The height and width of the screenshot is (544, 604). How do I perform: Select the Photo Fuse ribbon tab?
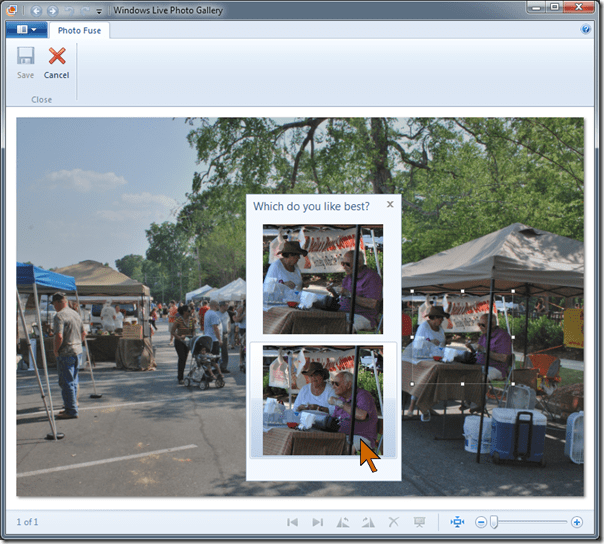click(x=79, y=30)
